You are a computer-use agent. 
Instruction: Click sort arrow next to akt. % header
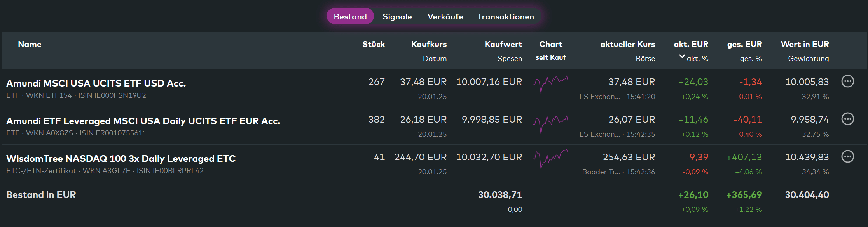click(x=682, y=57)
